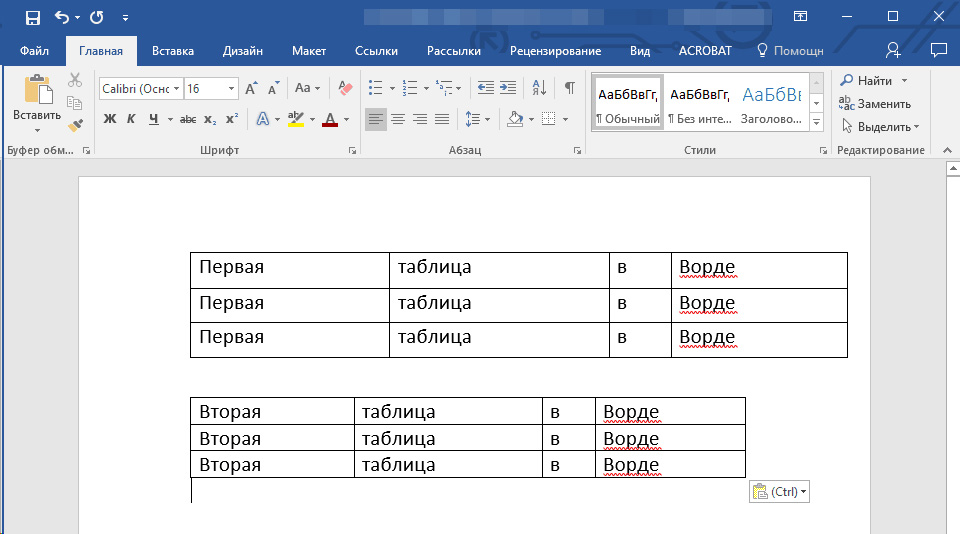Open Customize Quick Access Toolbar arrow
The image size is (960, 534).
(x=125, y=18)
